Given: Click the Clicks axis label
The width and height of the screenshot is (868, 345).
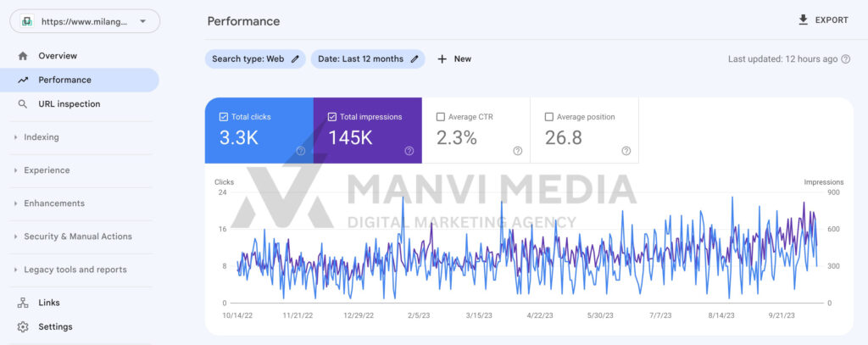Looking at the screenshot, I should (224, 182).
